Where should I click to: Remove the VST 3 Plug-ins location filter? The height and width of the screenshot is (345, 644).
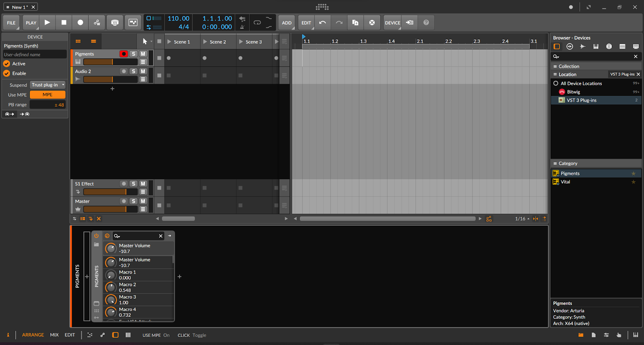click(x=638, y=74)
